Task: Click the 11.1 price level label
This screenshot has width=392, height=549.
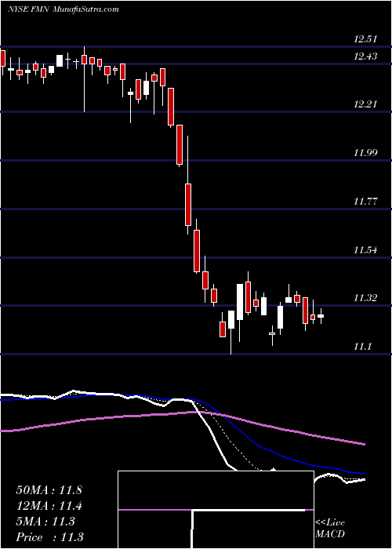Action: click(x=362, y=347)
